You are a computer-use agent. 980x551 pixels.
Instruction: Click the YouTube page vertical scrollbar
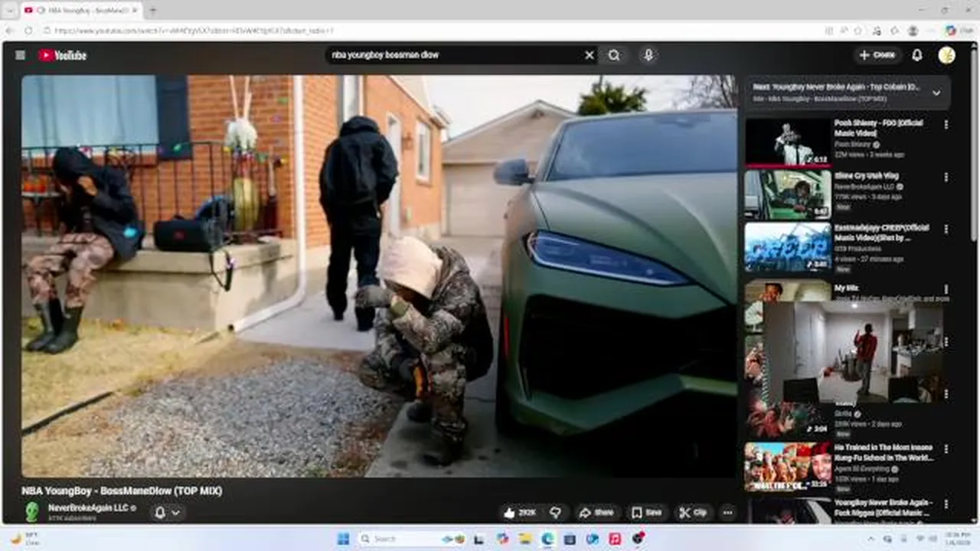974,145
